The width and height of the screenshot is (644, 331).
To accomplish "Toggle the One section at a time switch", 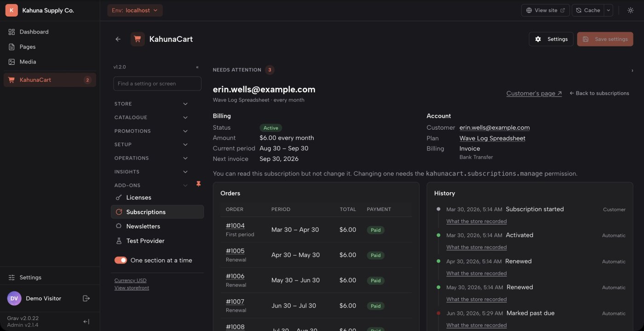I will pos(121,260).
